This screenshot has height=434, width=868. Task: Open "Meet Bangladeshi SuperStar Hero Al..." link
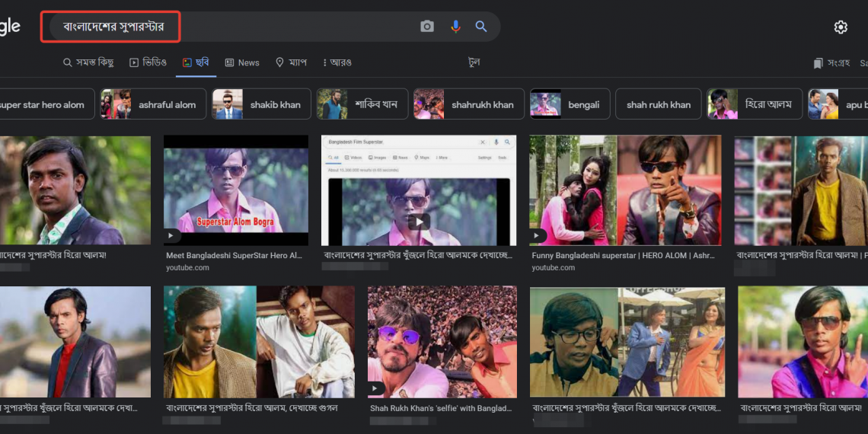234,256
